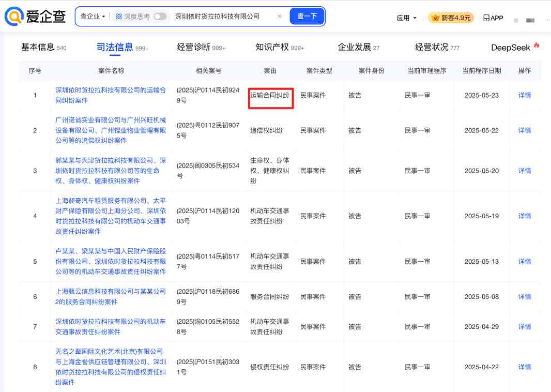Click the flame icon beside DeepSeek
Screen dimensions: 551x392
[536, 45]
